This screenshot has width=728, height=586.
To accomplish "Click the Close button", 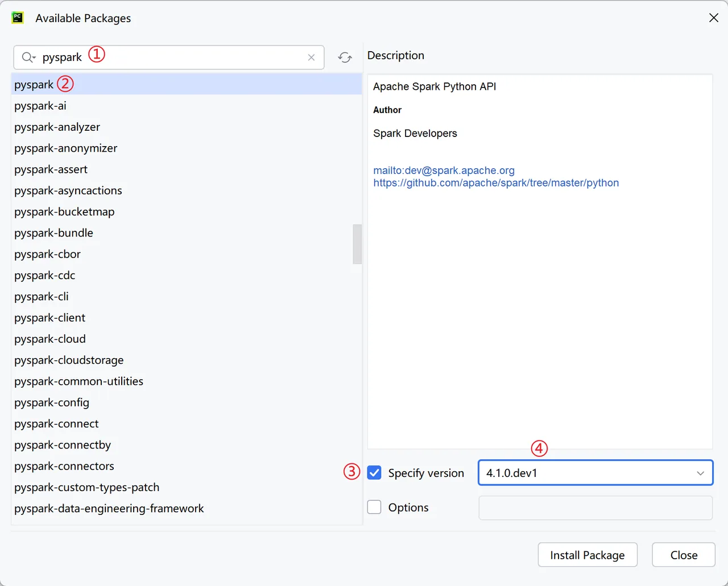I will click(684, 555).
